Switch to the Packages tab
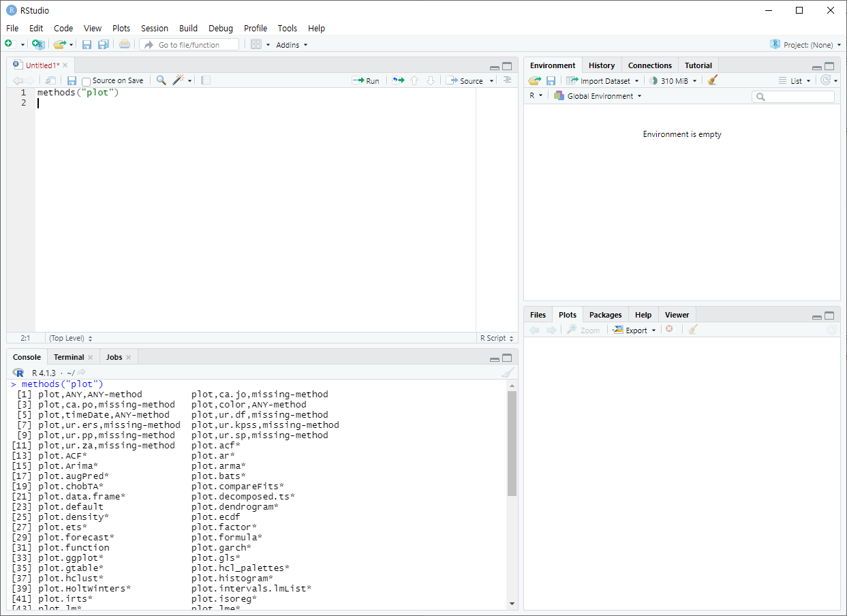Screen dimensions: 847x616 (x=605, y=315)
